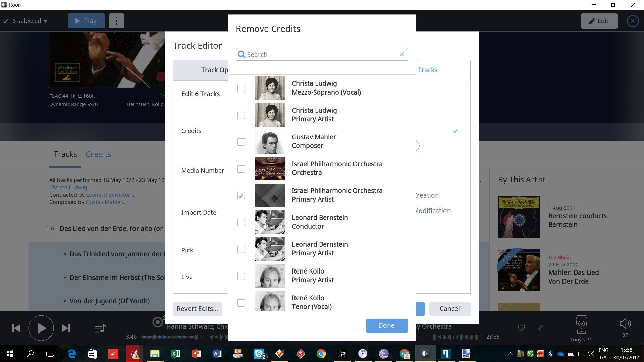644x362 pixels.
Task: Skip to next track
Action: 66,328
